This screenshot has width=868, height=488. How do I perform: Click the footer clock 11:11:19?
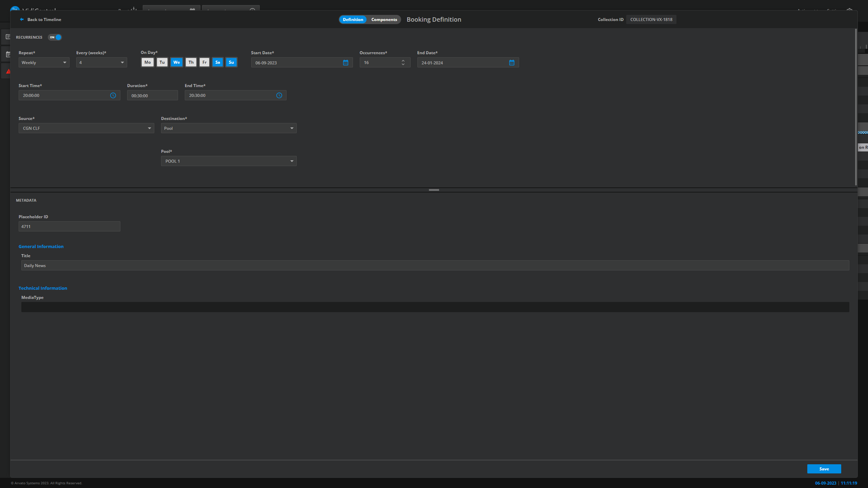coord(849,483)
